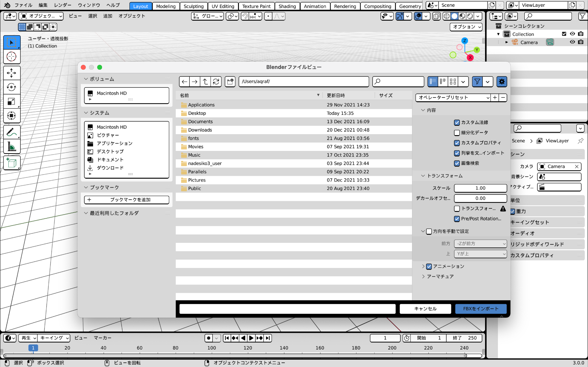Collapse the トランスフォーム section
588x367 pixels.
(423, 176)
